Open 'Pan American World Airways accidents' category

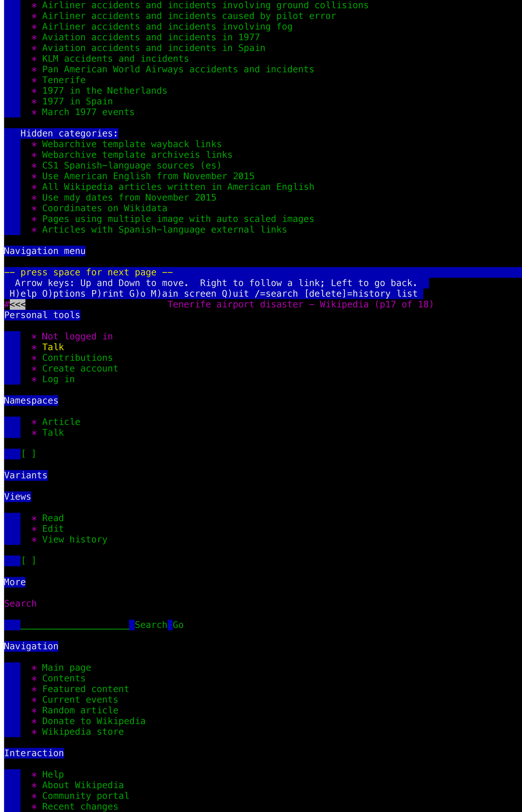178,69
